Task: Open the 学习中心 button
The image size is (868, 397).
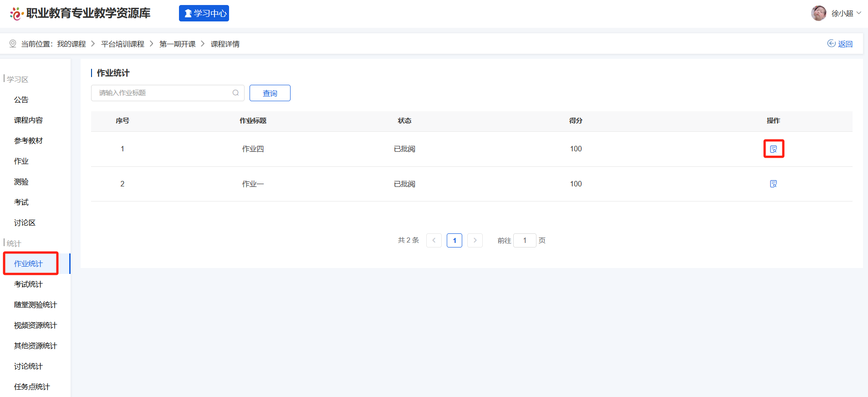Action: tap(204, 13)
